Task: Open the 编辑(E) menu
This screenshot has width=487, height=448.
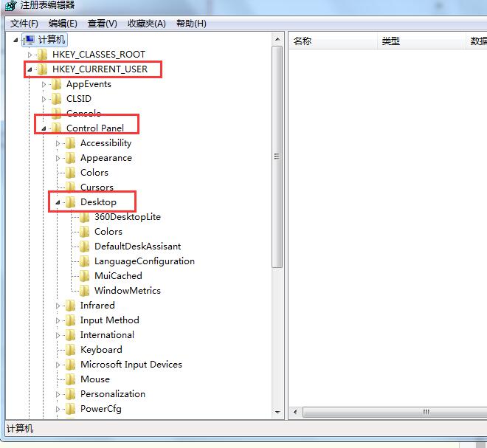Action: (63, 24)
